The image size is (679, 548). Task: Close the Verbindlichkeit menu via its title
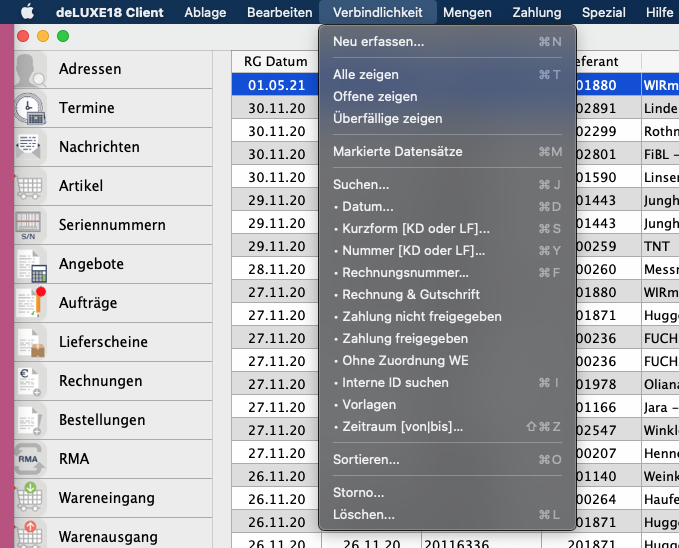[378, 12]
